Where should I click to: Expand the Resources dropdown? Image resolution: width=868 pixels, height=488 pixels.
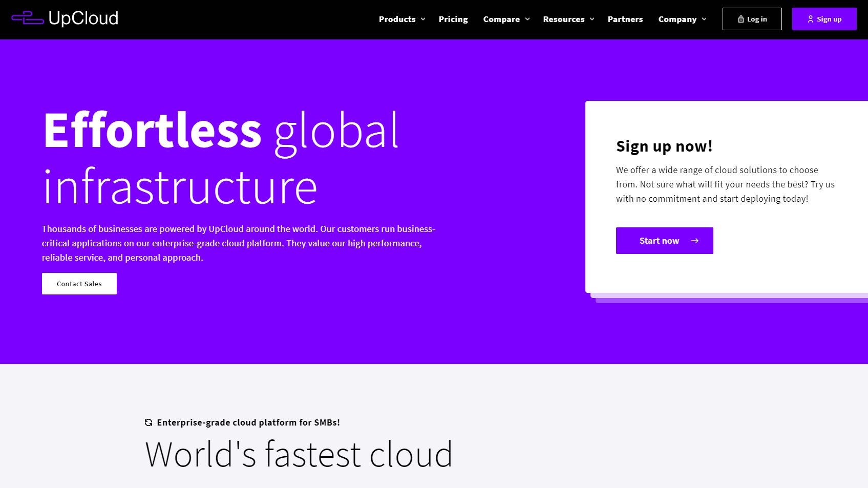tap(568, 19)
